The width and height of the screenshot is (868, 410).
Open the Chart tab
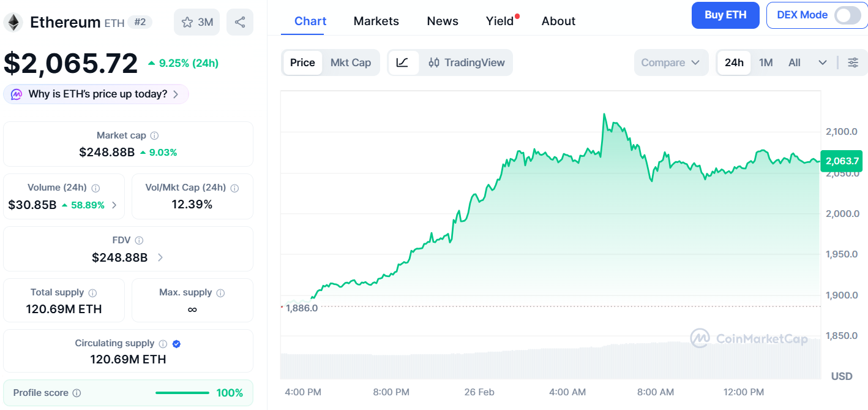pyautogui.click(x=310, y=21)
